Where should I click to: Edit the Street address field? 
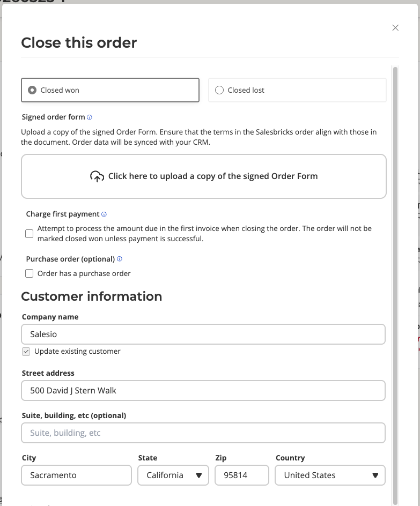(x=203, y=390)
